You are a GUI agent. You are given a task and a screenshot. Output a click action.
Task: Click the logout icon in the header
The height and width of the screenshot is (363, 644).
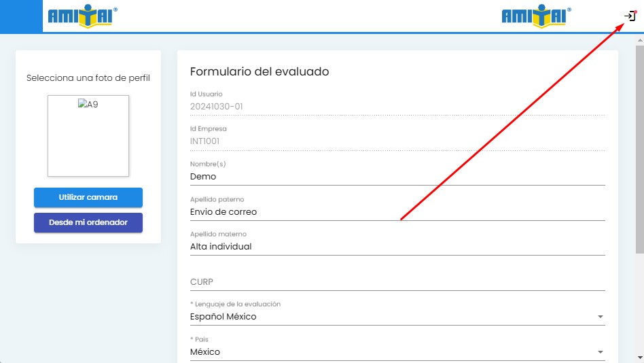click(x=630, y=16)
